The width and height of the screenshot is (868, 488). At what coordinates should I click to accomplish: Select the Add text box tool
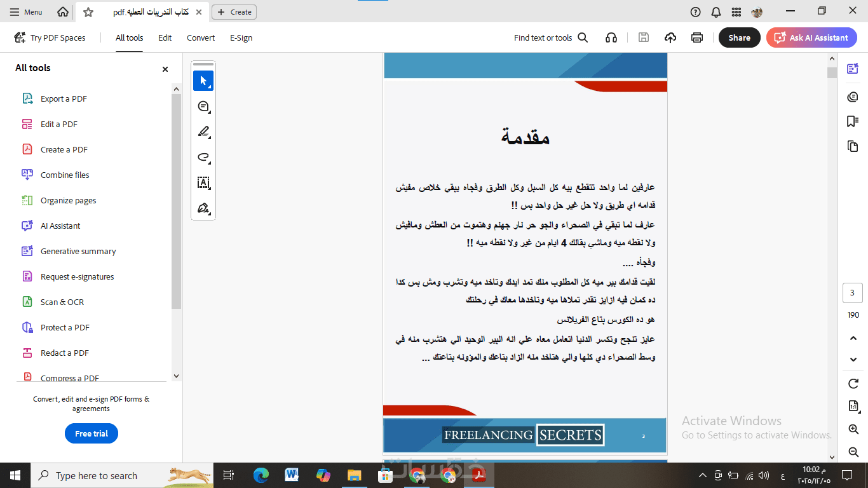point(203,182)
